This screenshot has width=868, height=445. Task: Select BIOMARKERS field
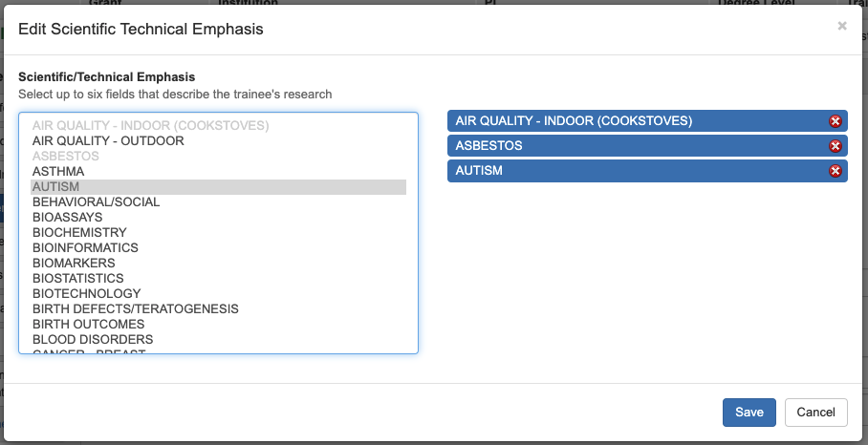[x=74, y=264]
